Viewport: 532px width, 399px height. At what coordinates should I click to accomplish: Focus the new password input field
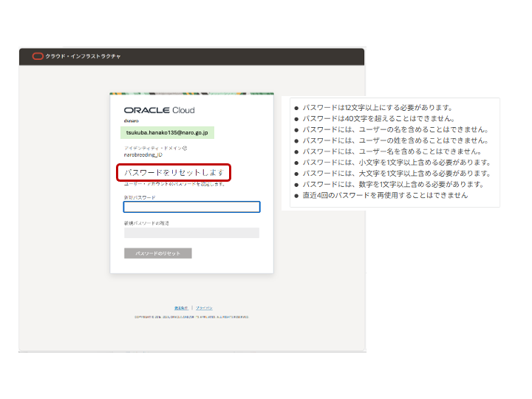tap(191, 207)
